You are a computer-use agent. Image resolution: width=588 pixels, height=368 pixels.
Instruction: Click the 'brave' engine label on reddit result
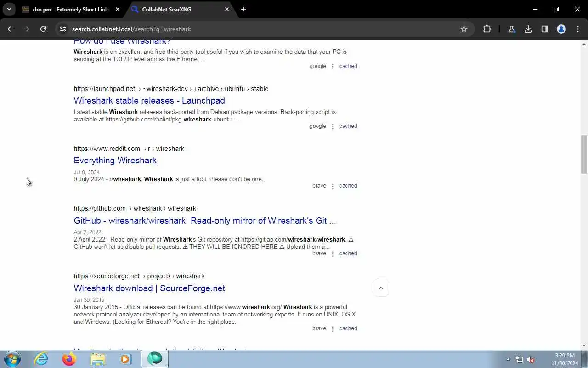[319, 186]
